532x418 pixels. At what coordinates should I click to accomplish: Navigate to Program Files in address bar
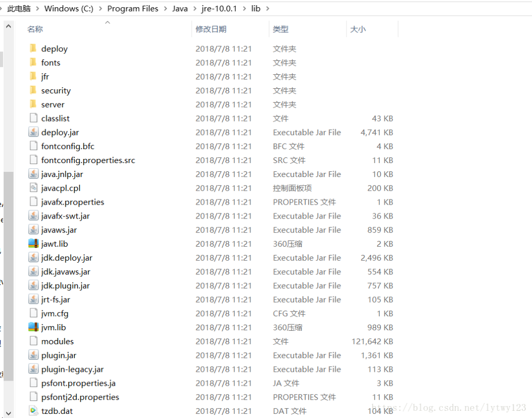tap(132, 9)
